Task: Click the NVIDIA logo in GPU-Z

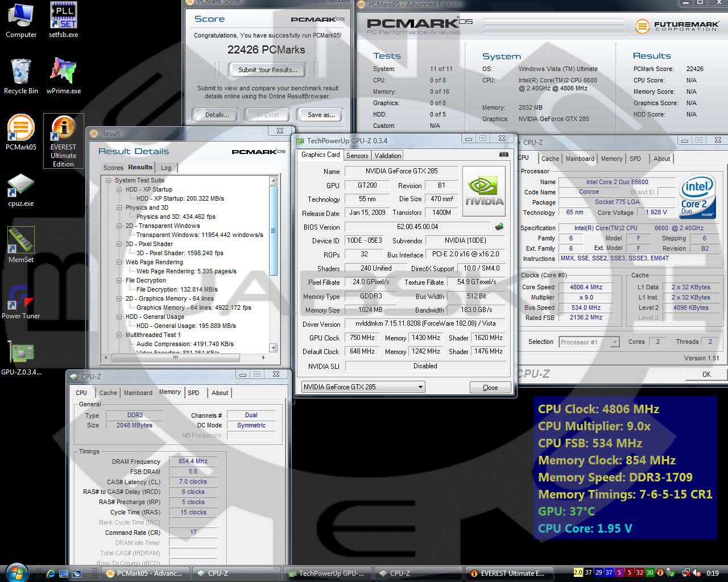Action: coord(484,192)
